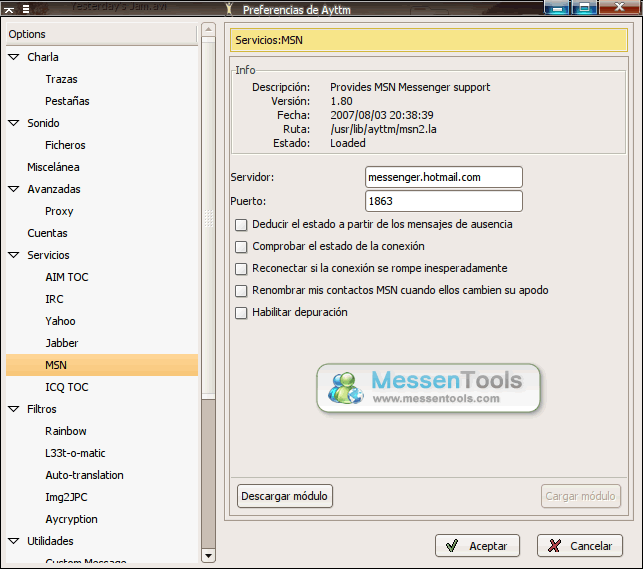Click the Options column header
This screenshot has width=643, height=569.
pos(102,34)
